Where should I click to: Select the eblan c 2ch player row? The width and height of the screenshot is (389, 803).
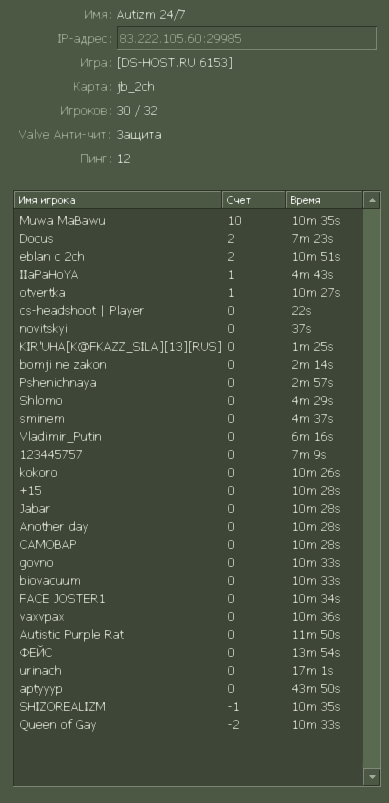[188, 257]
